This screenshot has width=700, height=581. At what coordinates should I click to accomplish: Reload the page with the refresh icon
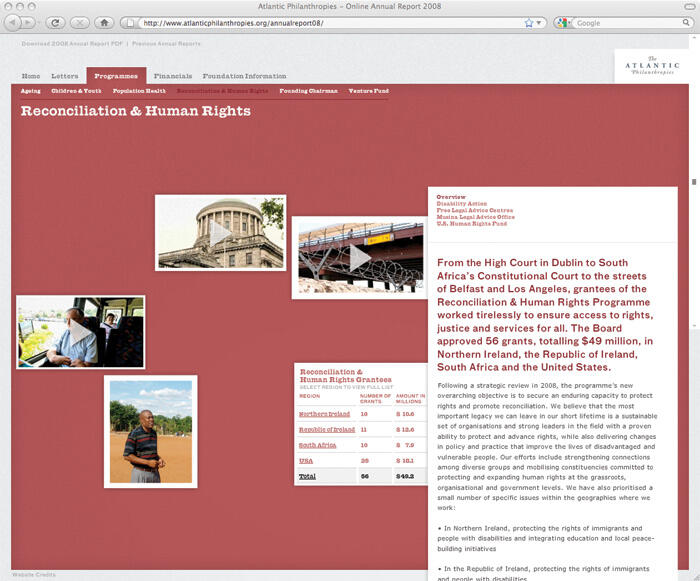(x=55, y=22)
